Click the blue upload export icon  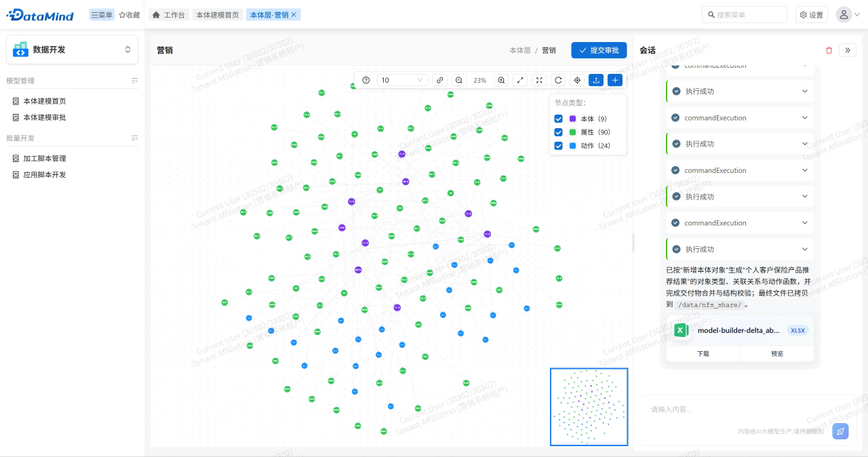pyautogui.click(x=596, y=80)
